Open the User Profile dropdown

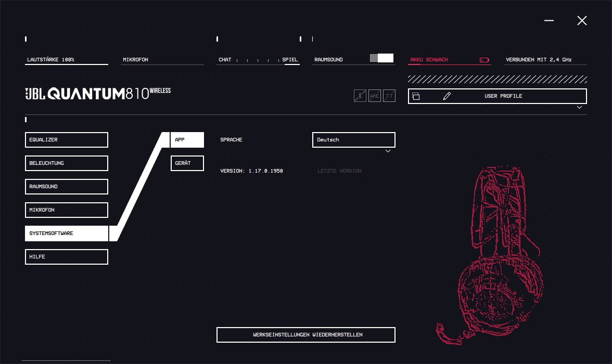[x=498, y=96]
